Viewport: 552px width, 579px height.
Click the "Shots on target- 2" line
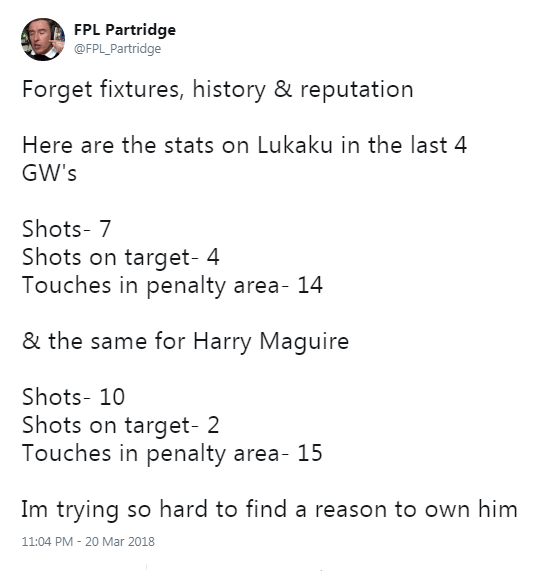click(x=121, y=425)
